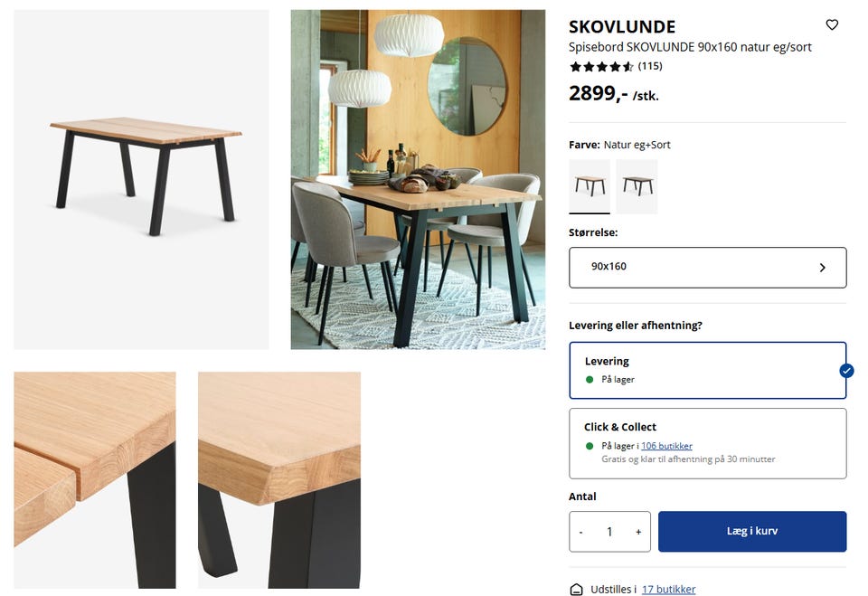Viewport: 868px width, 596px height.
Task: Add SKOVLUNDE table to favorites heart
Action: [832, 25]
